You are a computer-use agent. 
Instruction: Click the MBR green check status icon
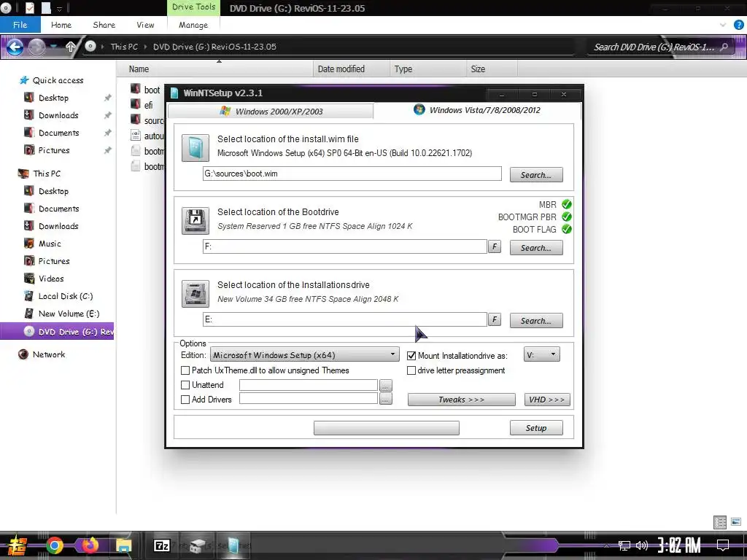click(x=566, y=204)
